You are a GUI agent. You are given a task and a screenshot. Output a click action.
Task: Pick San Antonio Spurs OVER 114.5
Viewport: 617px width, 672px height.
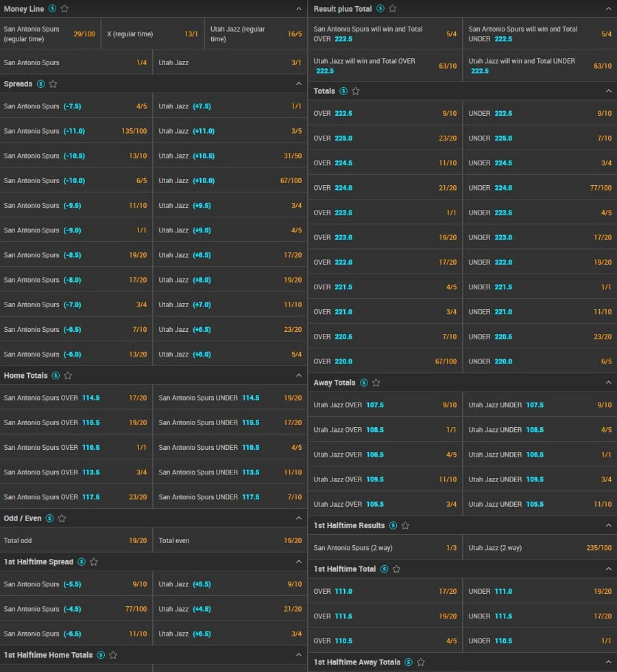[76, 398]
